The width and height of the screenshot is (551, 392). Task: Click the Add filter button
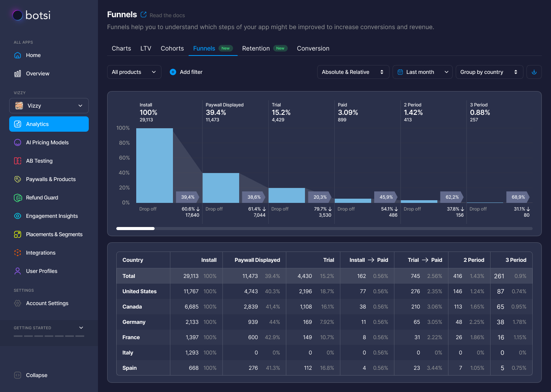186,72
